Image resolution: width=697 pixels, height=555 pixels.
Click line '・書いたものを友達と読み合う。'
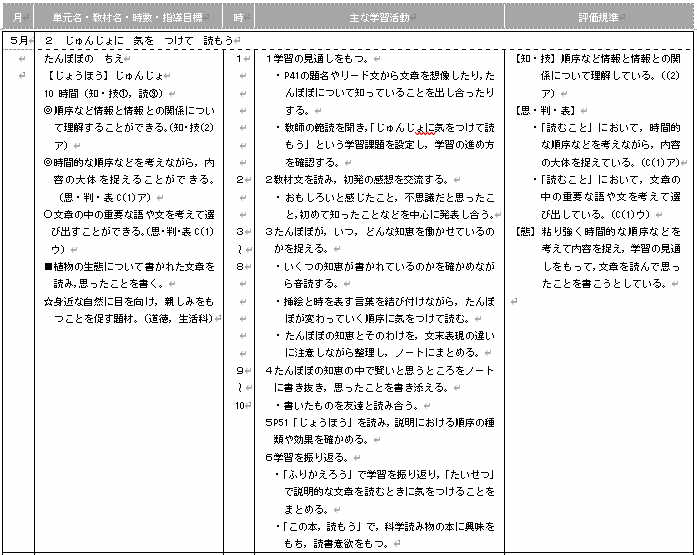point(347,405)
